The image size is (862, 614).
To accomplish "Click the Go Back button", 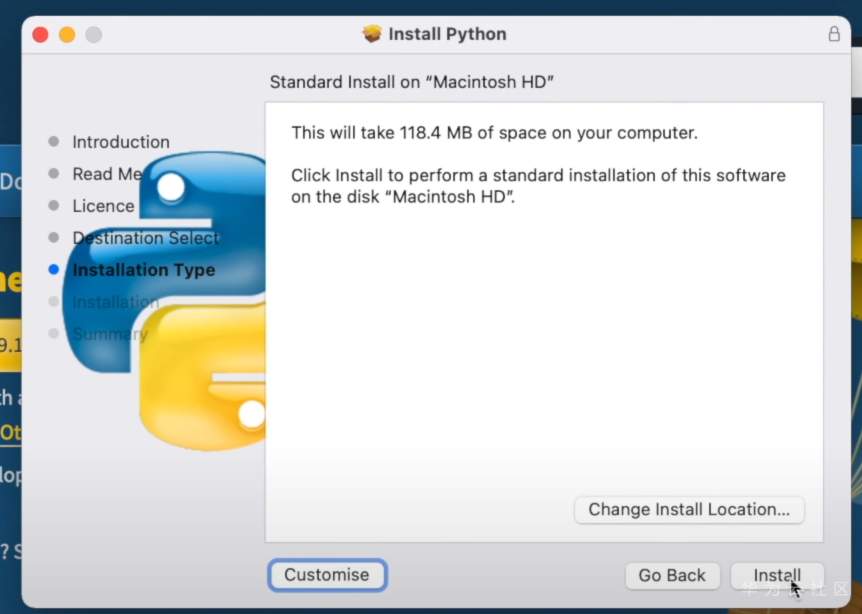I will pos(672,575).
